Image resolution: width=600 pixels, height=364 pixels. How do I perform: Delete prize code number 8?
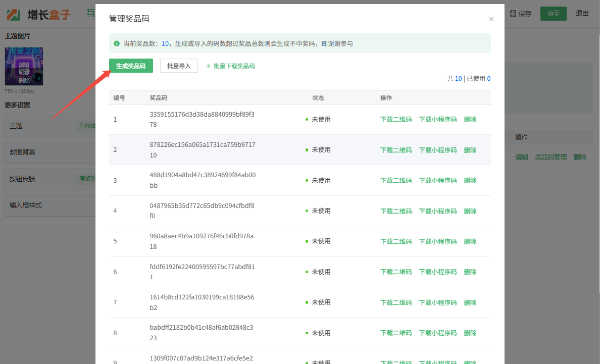tap(470, 333)
